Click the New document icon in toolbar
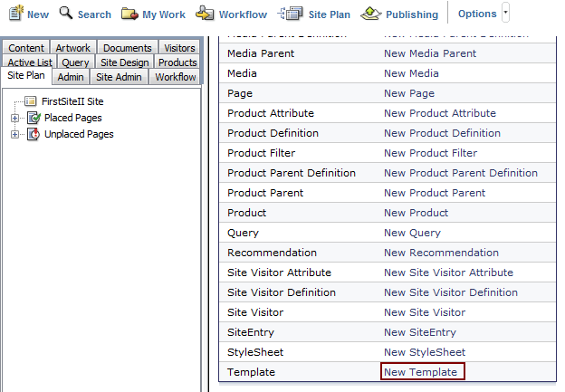 click(x=16, y=13)
